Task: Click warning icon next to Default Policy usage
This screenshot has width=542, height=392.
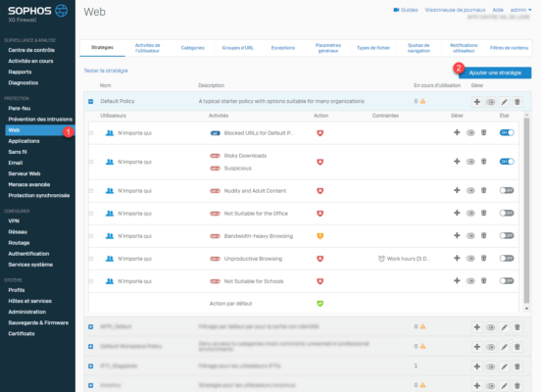Action: 422,101
